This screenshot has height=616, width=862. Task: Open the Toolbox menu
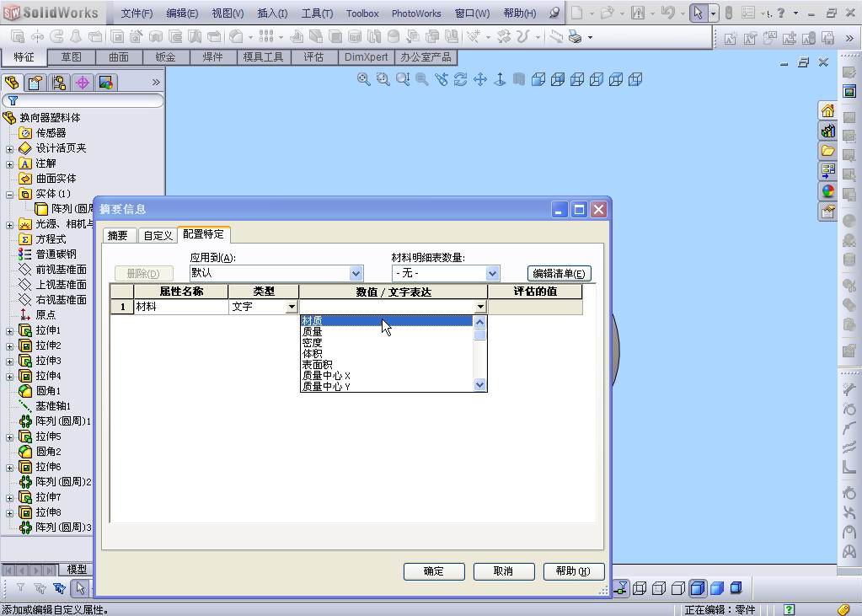click(x=362, y=13)
